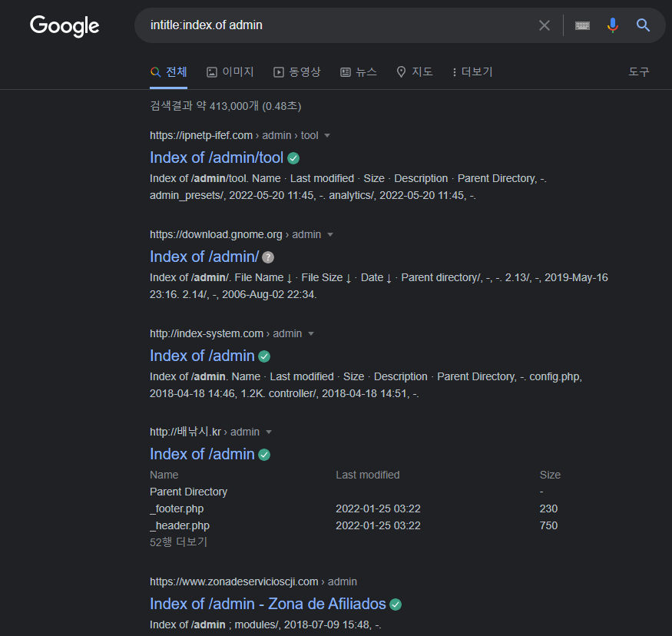Click the https://www.zonadeservicioscji.com URL text
This screenshot has width=672, height=636.
point(234,581)
